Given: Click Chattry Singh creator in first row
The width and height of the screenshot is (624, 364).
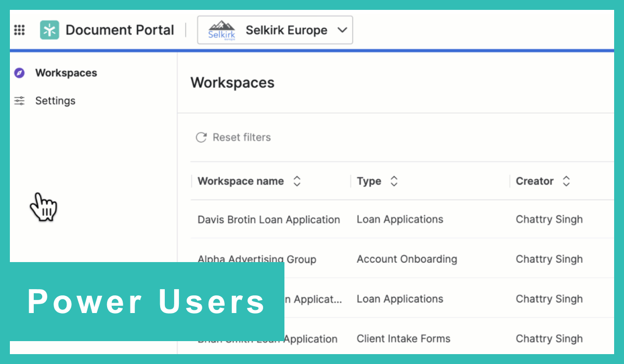Looking at the screenshot, I should coord(549,219).
